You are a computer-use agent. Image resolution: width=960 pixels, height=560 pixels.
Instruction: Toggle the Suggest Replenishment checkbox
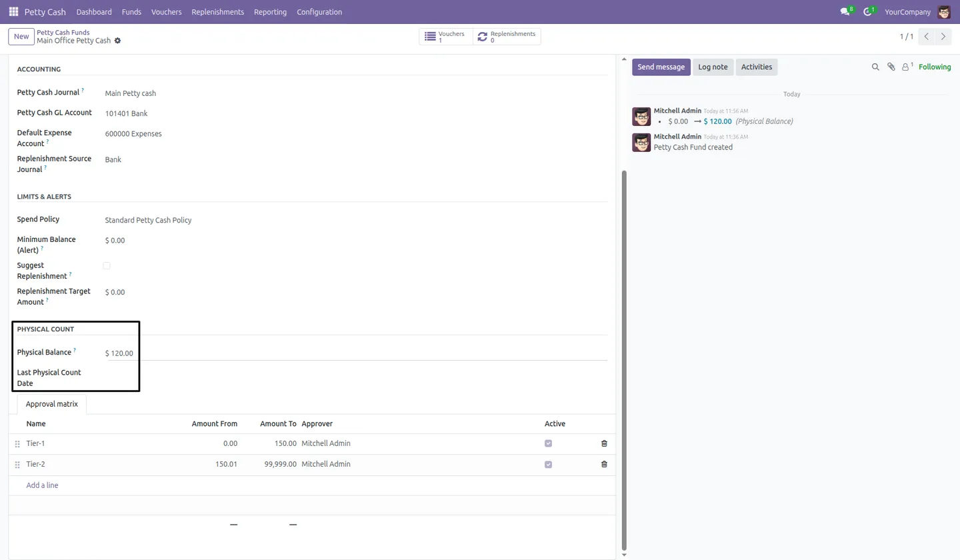click(x=107, y=266)
